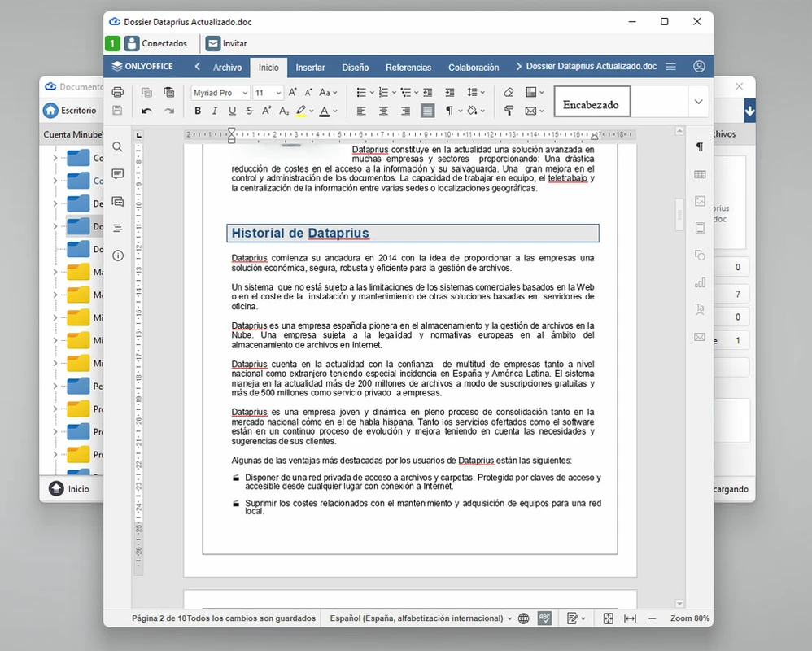Undo the last change
Image resolution: width=812 pixels, height=651 pixels.
[146, 111]
